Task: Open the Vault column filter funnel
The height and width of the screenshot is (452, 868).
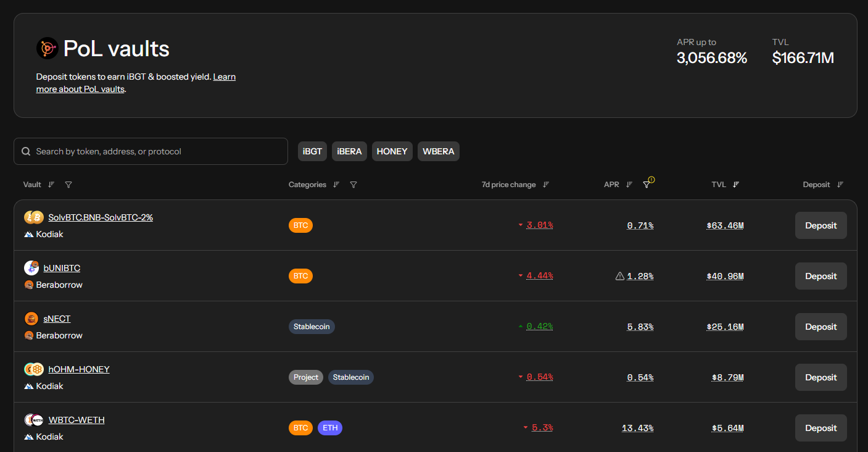Action: click(x=68, y=185)
